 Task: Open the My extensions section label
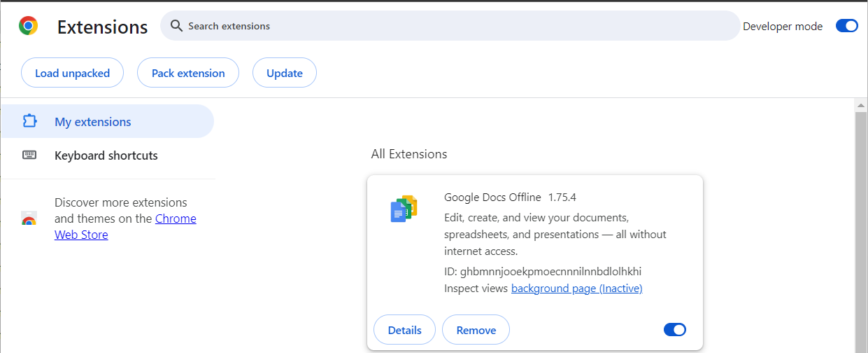92,122
